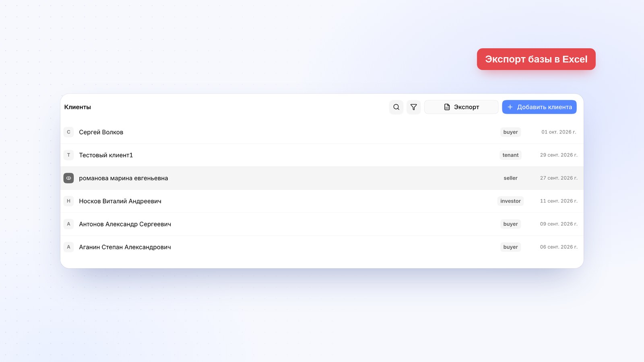Click buyer tag for Антонов Александр Сергеевич
This screenshot has width=644, height=362.
click(x=510, y=224)
